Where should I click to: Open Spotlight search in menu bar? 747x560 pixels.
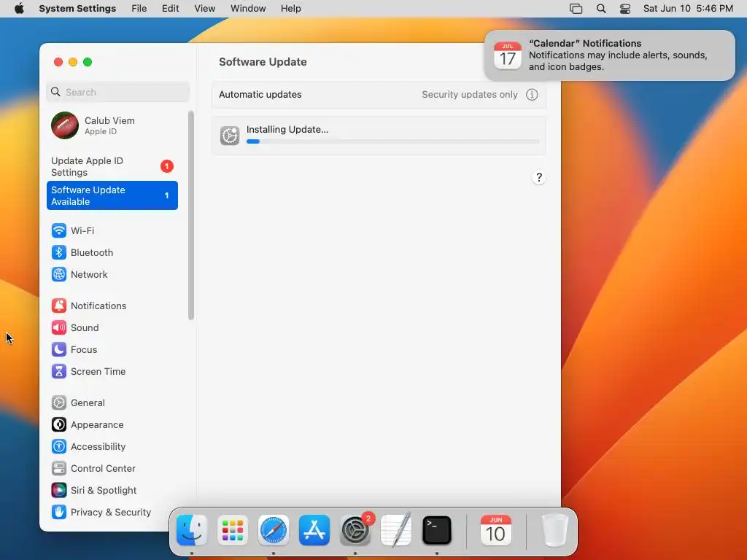tap(601, 9)
